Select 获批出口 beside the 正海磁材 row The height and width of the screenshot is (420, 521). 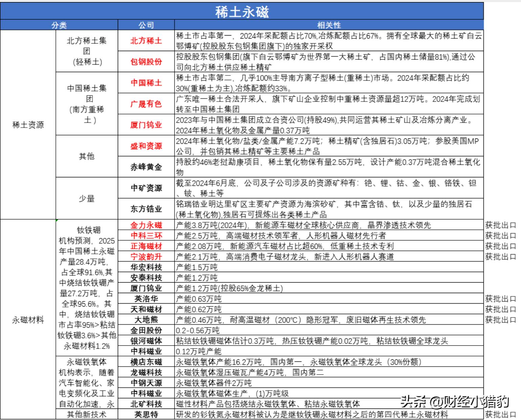pyautogui.click(x=501, y=246)
